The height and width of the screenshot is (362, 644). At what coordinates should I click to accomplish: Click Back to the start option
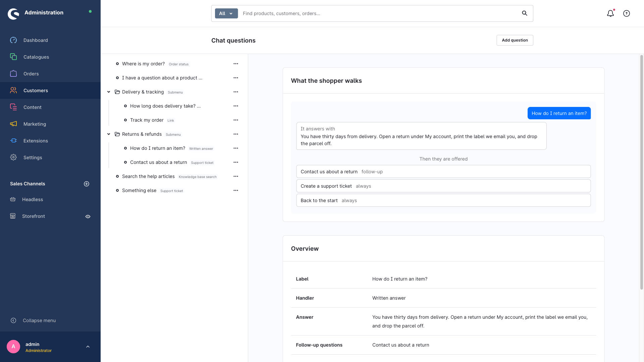click(443, 200)
